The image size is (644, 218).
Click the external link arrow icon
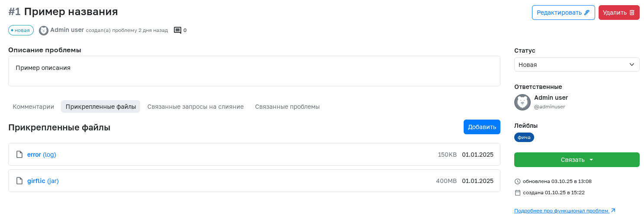(613, 211)
